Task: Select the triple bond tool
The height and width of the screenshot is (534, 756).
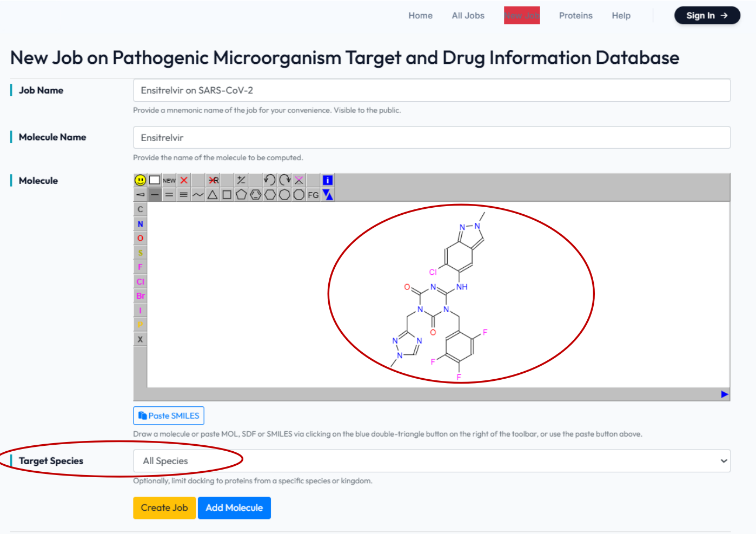Action: coord(184,194)
